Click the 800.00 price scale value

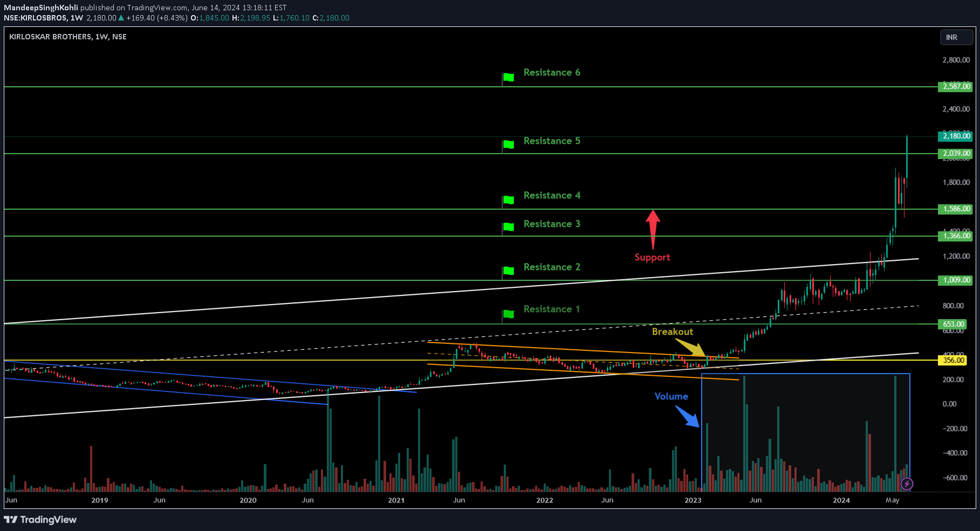(953, 306)
